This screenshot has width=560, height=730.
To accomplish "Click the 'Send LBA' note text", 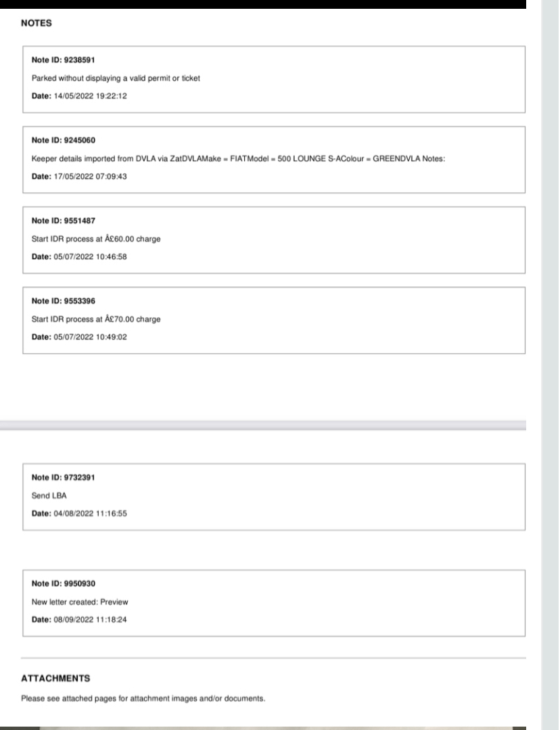I will coord(49,495).
